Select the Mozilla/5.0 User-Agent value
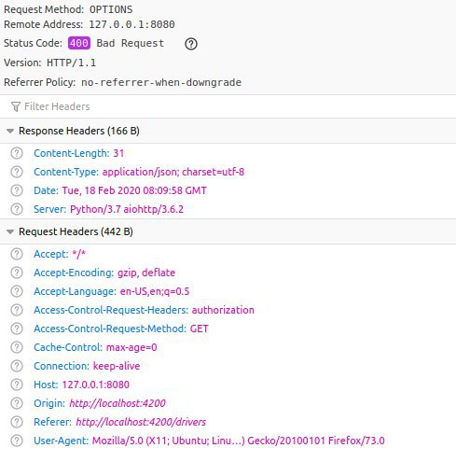Screen dimensions: 456x476 pyautogui.click(x=239, y=441)
